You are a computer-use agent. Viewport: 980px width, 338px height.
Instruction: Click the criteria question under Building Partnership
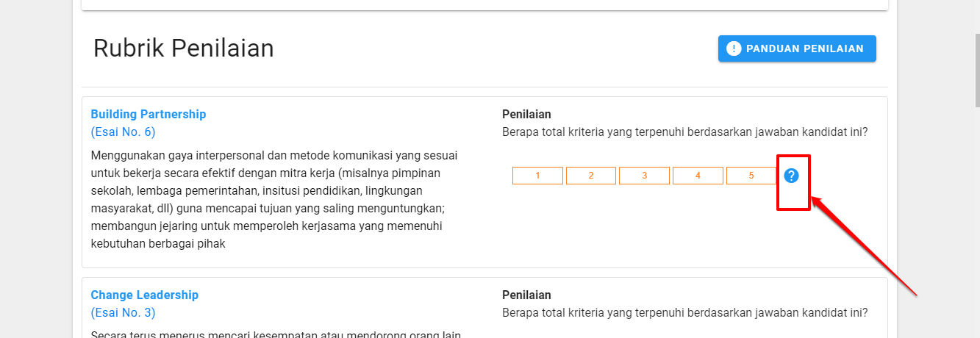pyautogui.click(x=684, y=132)
